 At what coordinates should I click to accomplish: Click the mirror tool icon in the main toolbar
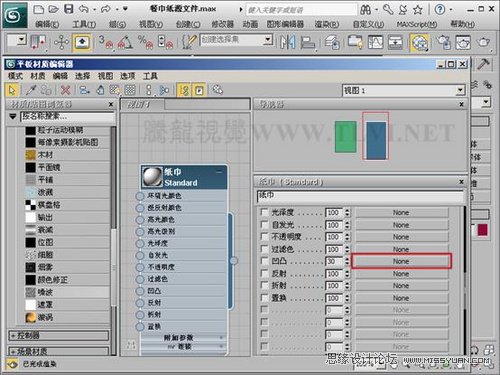click(287, 42)
